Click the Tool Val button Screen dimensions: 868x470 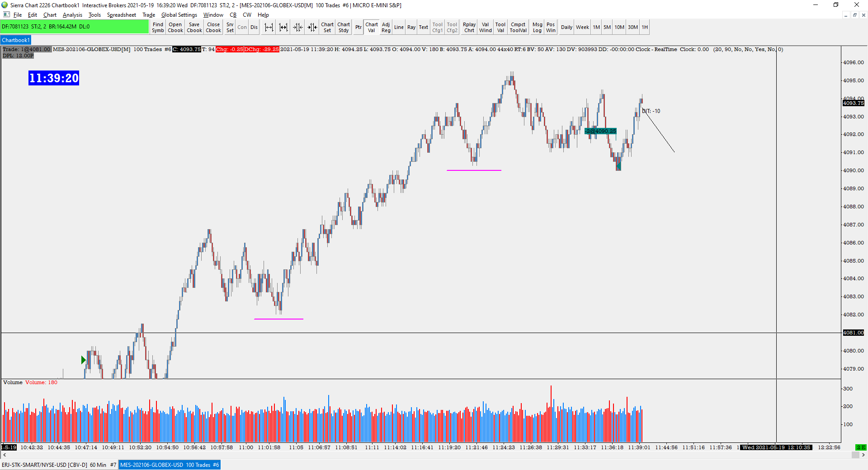point(500,27)
